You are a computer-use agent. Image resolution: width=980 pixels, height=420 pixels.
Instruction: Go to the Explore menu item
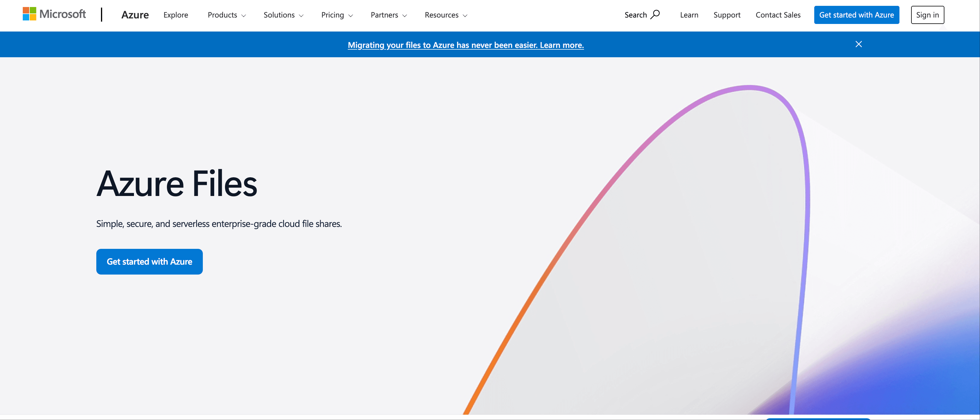(x=175, y=15)
